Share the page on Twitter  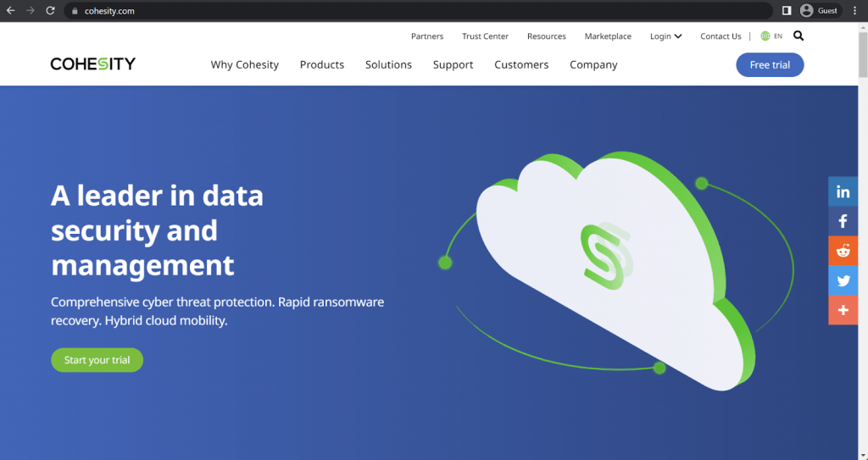pyautogui.click(x=843, y=280)
